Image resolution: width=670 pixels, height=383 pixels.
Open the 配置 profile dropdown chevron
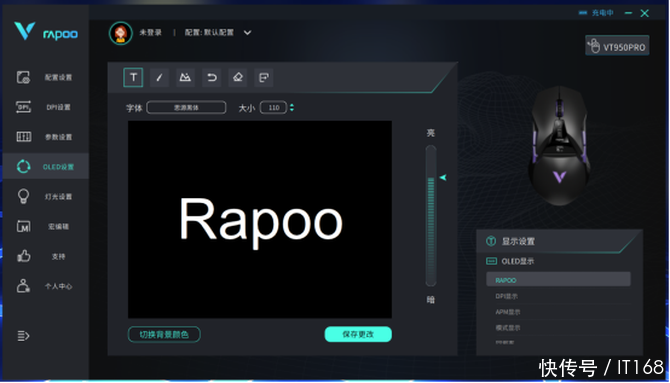click(x=247, y=32)
